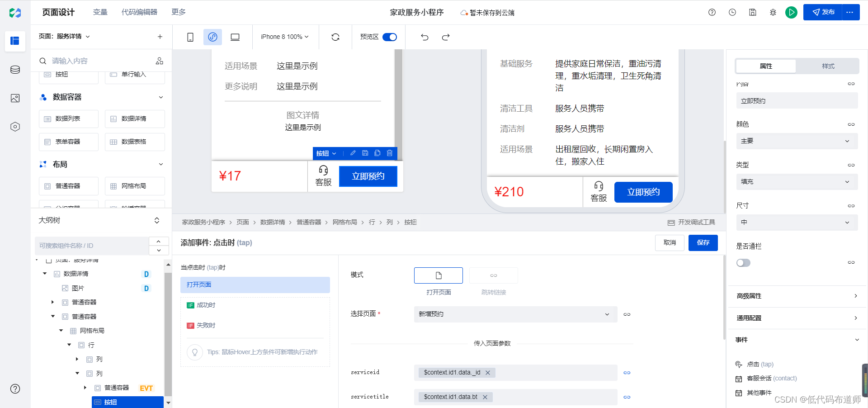Undo the last action
Viewport: 868px width, 408px height.
click(425, 37)
